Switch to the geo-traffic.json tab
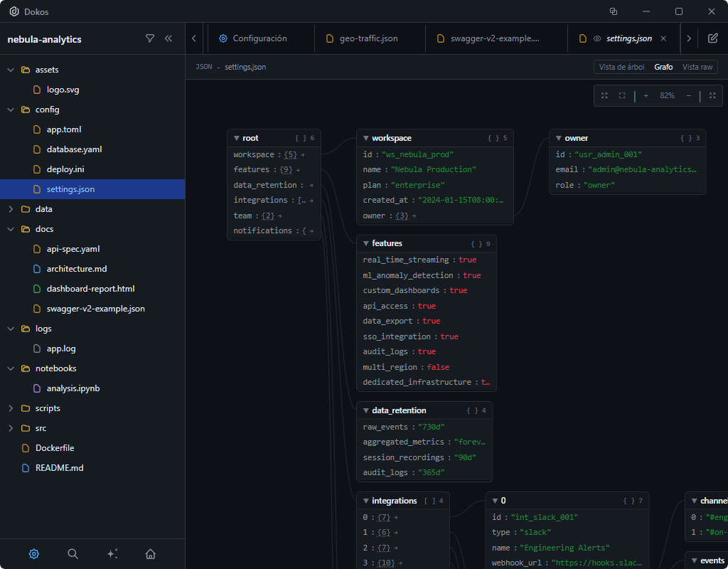This screenshot has height=569, width=728. [x=370, y=38]
